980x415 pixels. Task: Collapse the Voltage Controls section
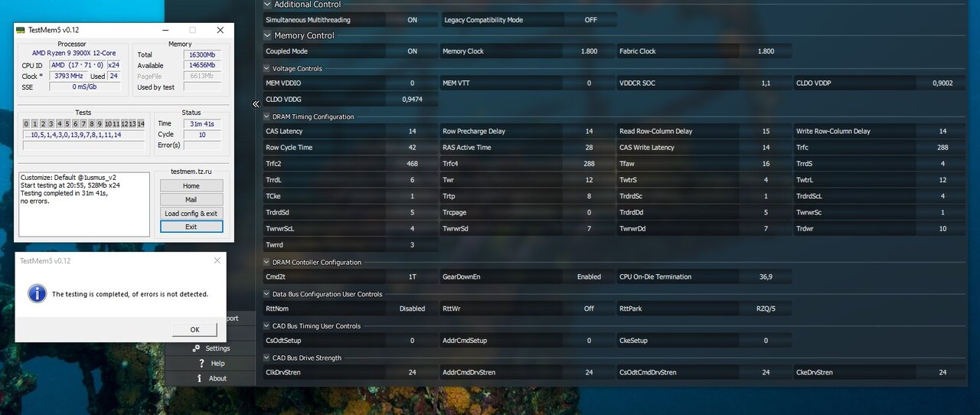tap(266, 68)
